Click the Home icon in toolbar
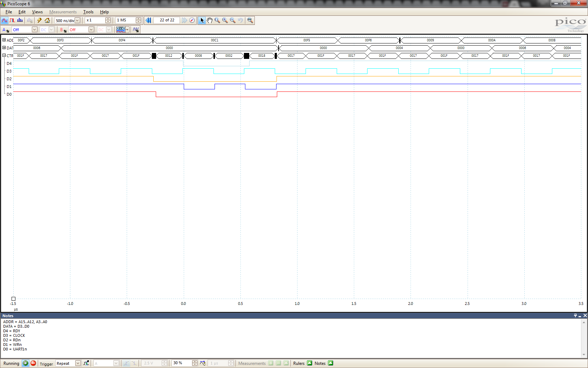 pos(47,20)
